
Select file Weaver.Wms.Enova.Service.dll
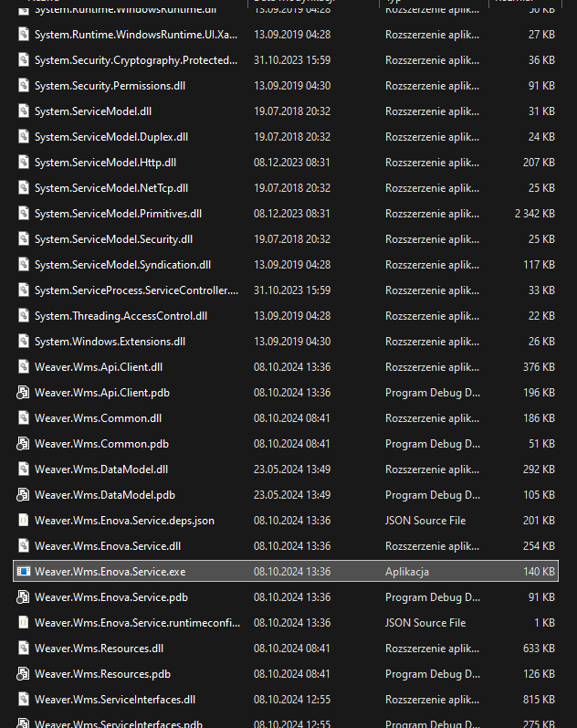pyautogui.click(x=108, y=546)
